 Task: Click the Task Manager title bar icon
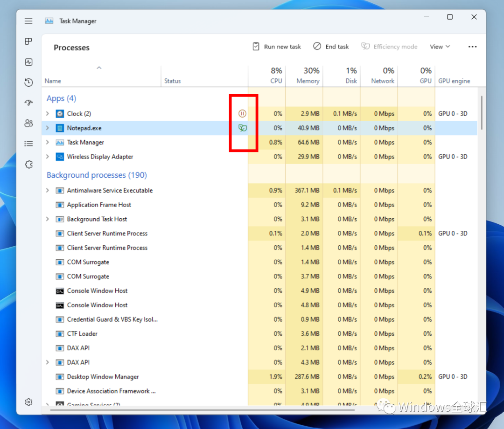tap(49, 21)
